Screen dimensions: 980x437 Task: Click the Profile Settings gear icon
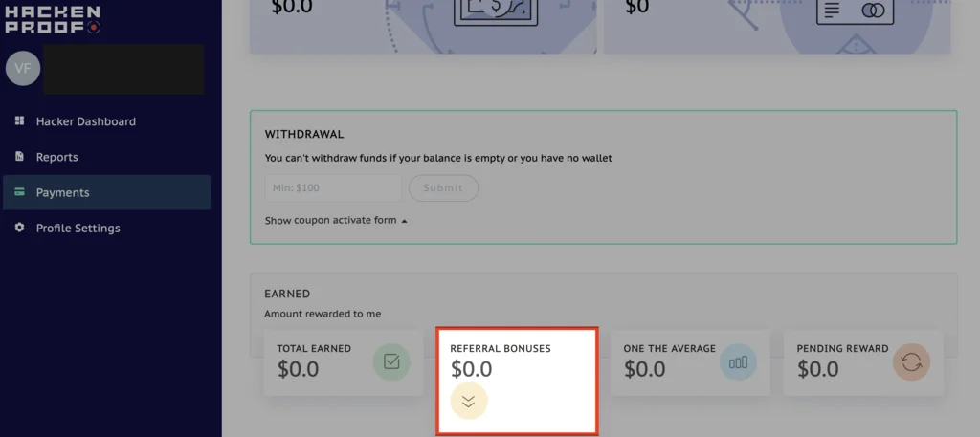point(19,228)
